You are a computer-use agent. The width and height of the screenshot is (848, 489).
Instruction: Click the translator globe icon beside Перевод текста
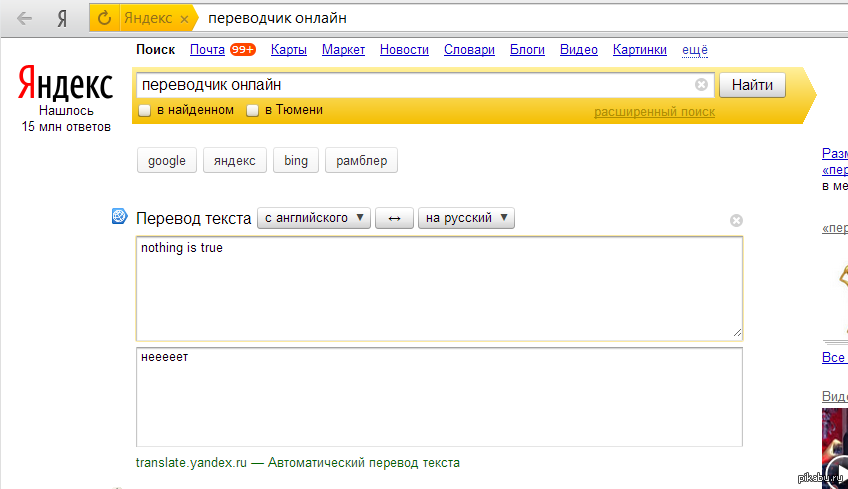pos(119,216)
